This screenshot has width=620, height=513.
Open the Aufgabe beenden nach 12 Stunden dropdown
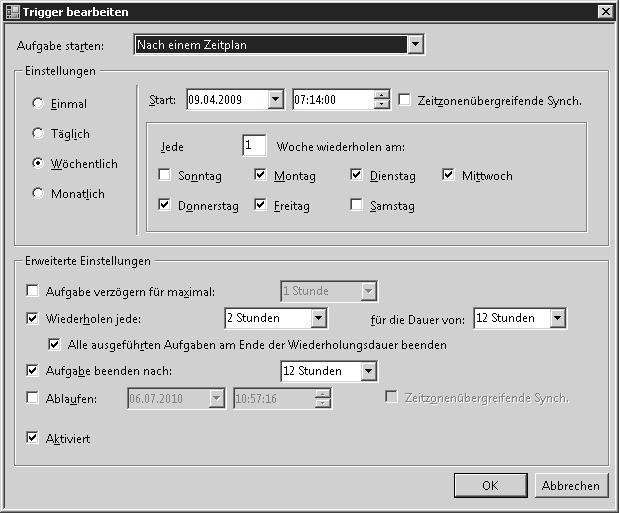click(x=369, y=371)
